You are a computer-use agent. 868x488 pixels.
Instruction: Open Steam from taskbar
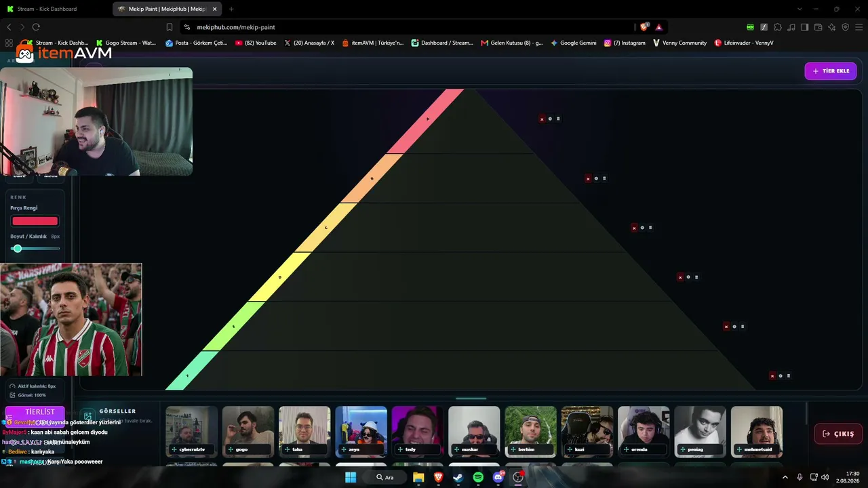458,477
